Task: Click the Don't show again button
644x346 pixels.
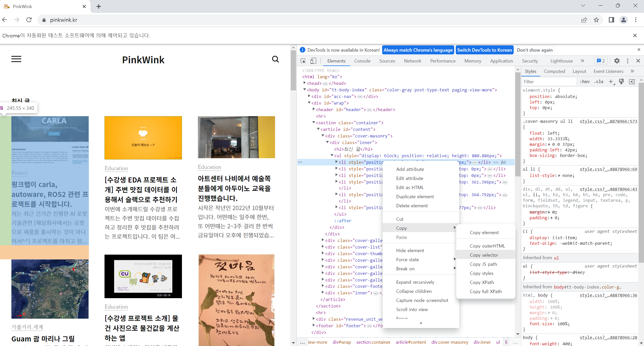Action: coord(534,50)
